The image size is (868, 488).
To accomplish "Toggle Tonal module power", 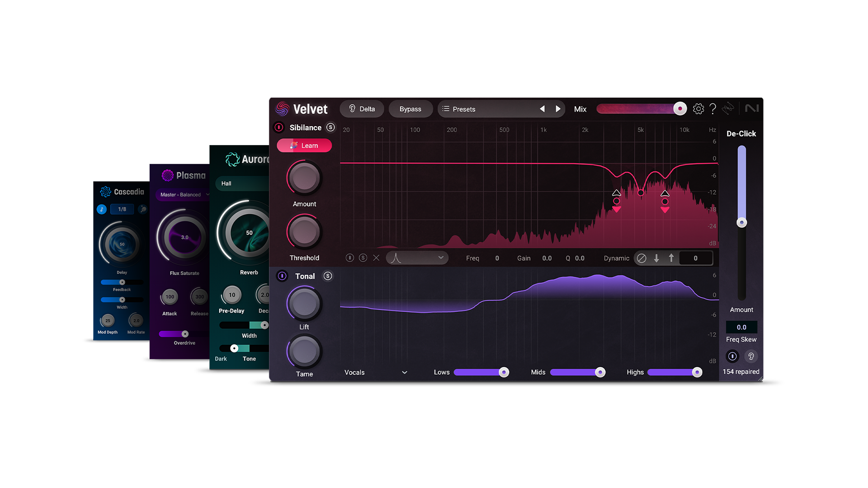I will point(282,276).
